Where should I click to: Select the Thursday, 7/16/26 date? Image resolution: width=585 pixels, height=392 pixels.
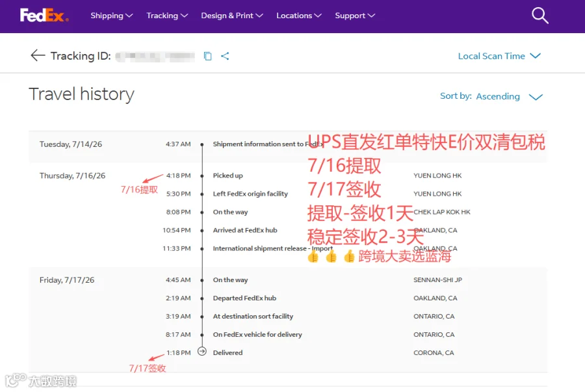72,176
